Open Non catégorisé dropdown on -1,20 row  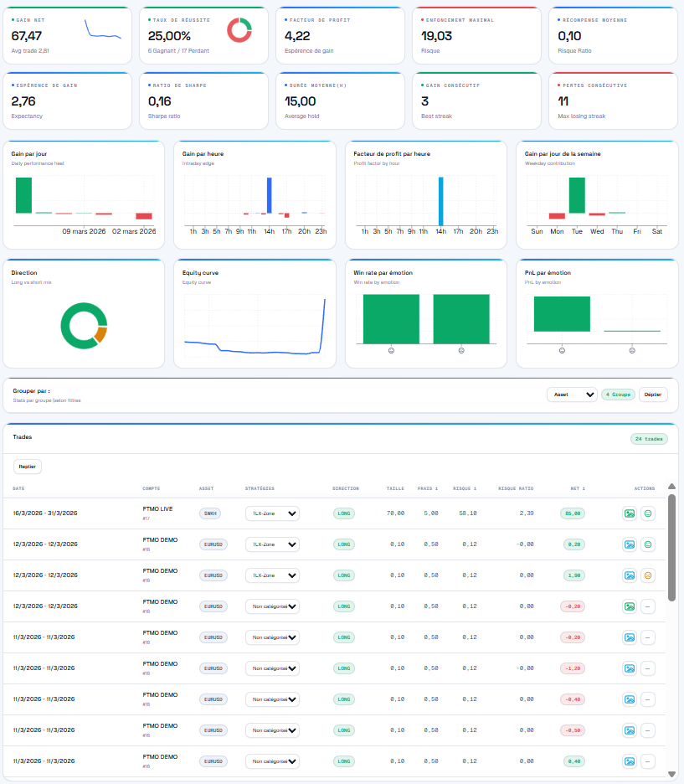click(272, 668)
